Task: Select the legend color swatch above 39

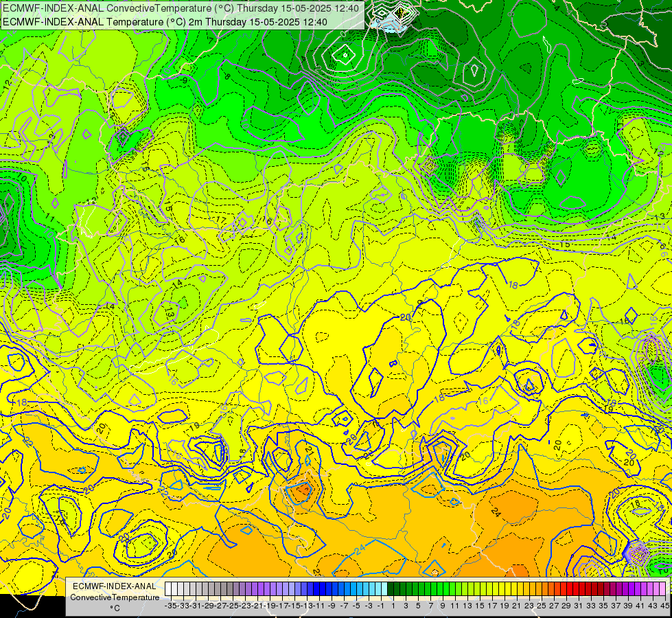Action: [x=626, y=588]
